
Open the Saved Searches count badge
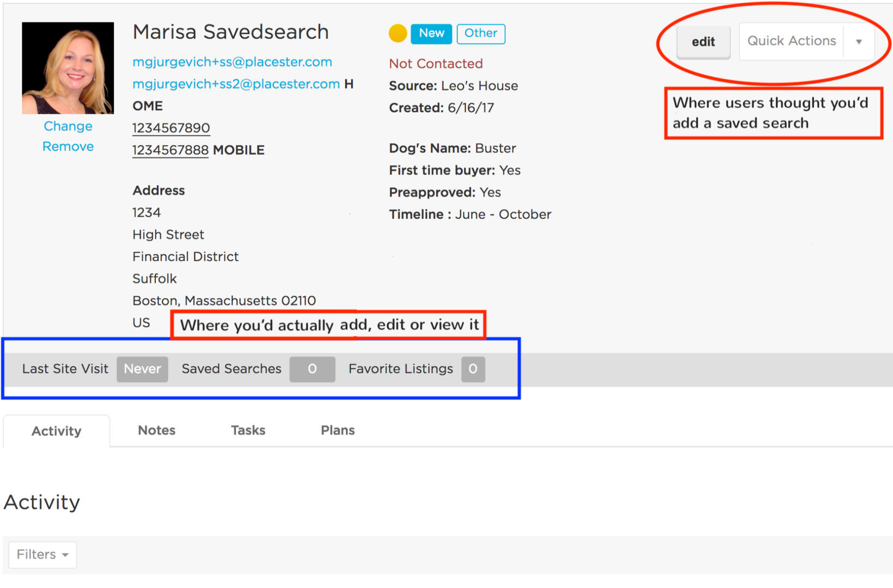[312, 369]
